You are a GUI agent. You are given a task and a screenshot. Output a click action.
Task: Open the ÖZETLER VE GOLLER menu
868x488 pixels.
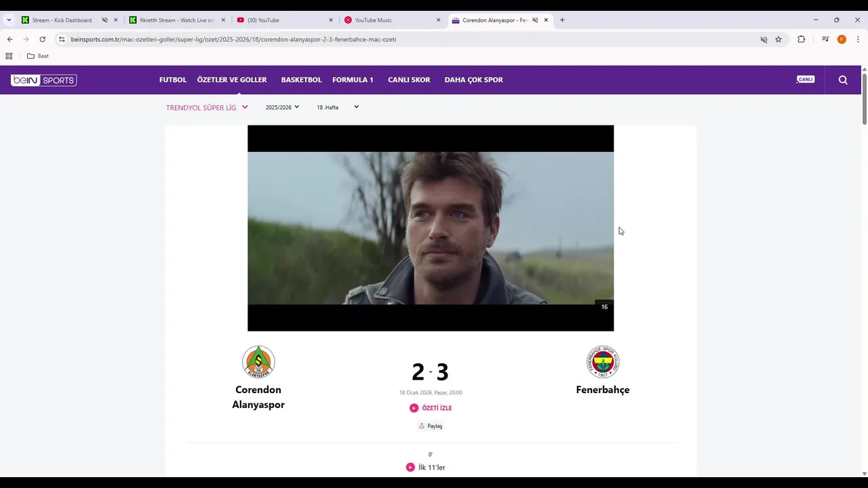coord(232,80)
